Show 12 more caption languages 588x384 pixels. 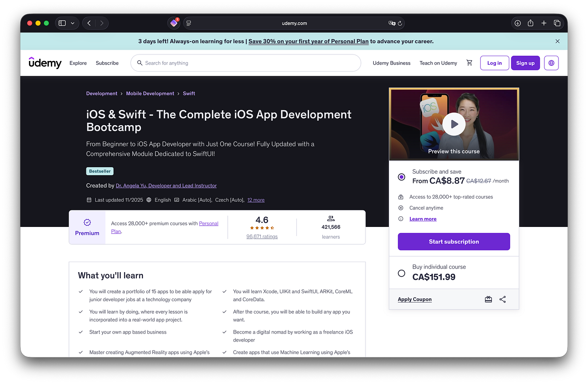[x=256, y=200]
